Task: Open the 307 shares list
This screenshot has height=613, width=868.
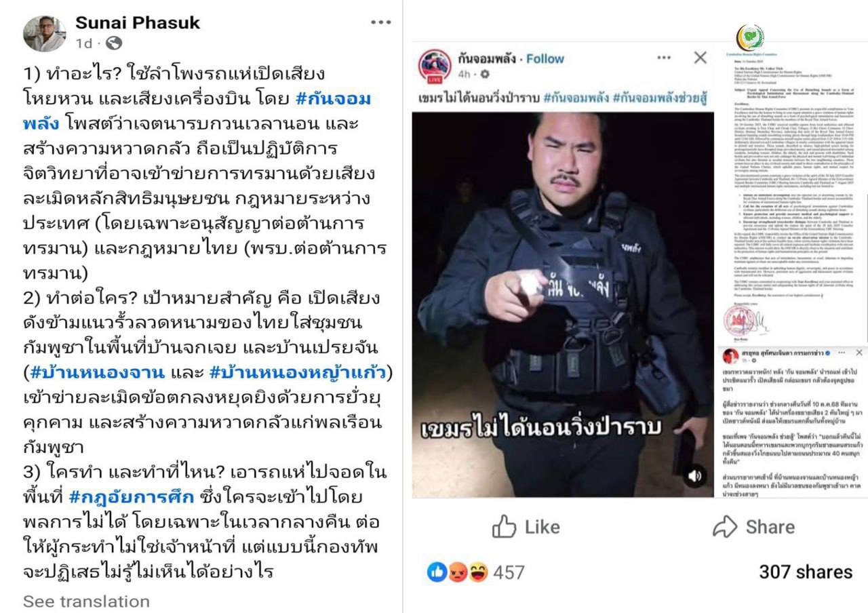Action: [806, 572]
